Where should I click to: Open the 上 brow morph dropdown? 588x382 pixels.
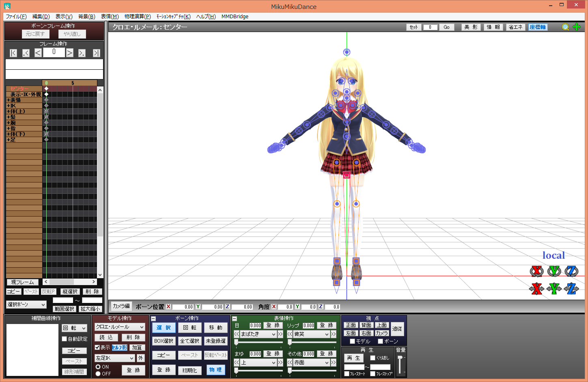pos(258,363)
